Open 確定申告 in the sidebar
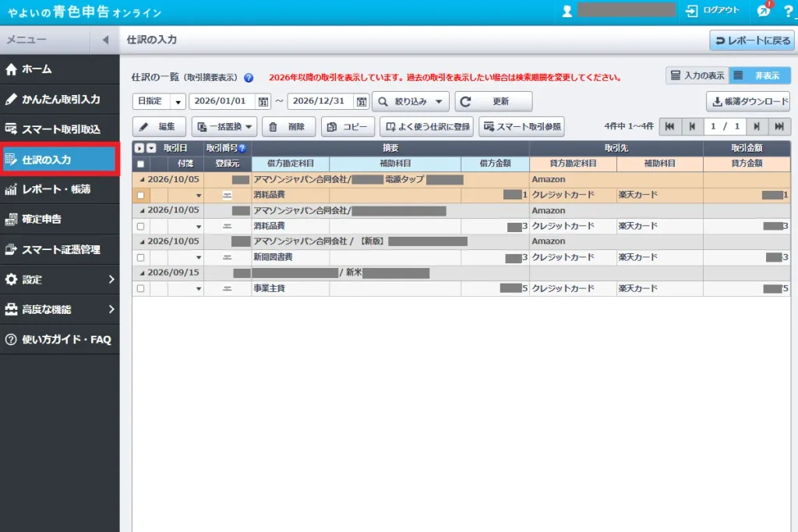 (x=59, y=219)
